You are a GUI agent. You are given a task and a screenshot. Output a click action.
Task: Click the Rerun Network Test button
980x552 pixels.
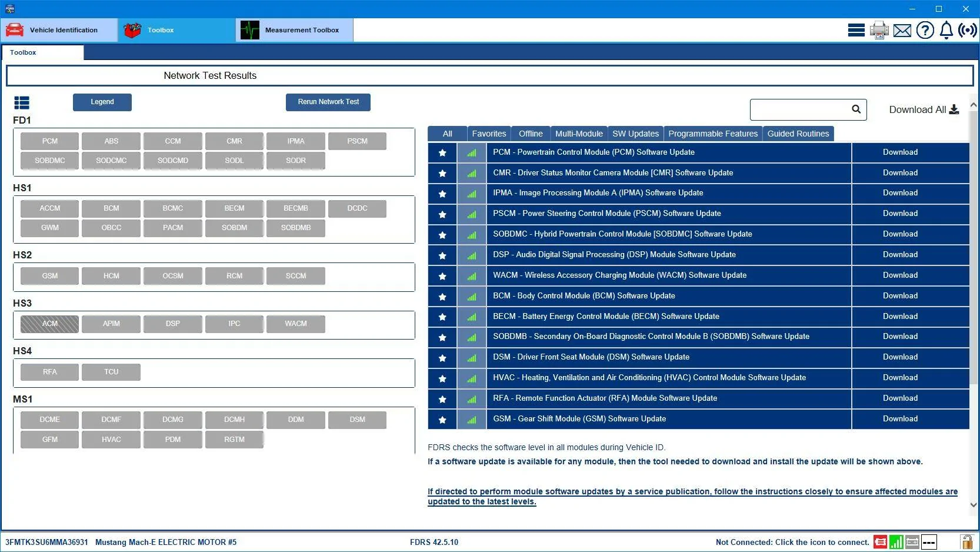(x=328, y=102)
